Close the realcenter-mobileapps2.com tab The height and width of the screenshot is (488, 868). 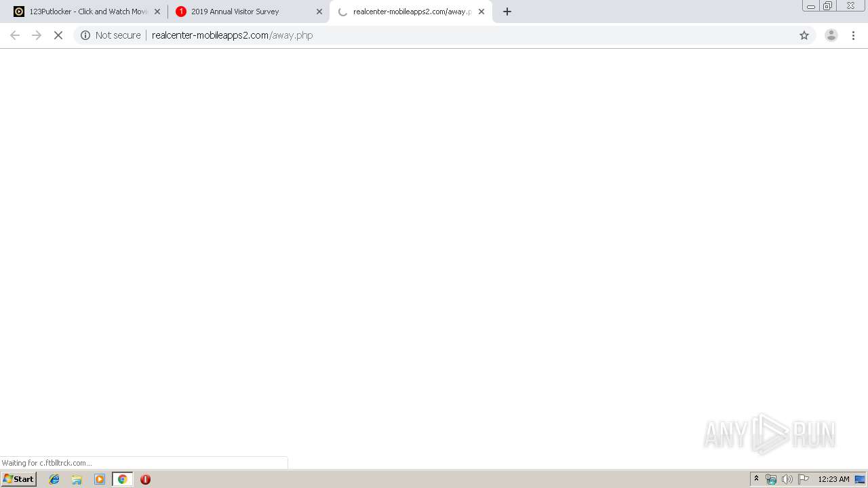point(481,12)
